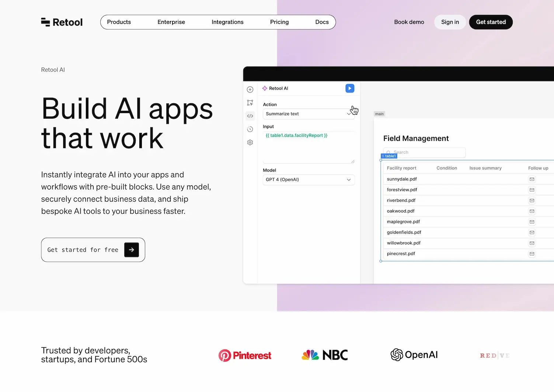Select the code editor icon in sidebar
Viewport: 554px width, 392px height.
pos(250,116)
